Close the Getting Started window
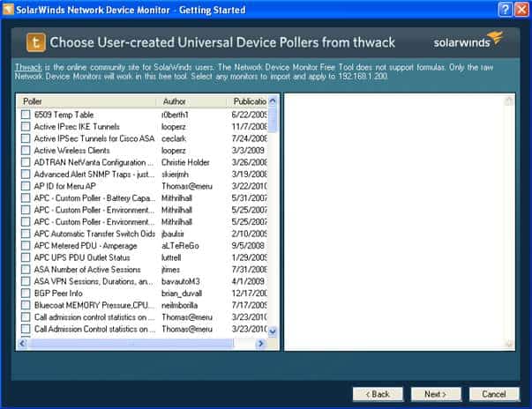 521,10
